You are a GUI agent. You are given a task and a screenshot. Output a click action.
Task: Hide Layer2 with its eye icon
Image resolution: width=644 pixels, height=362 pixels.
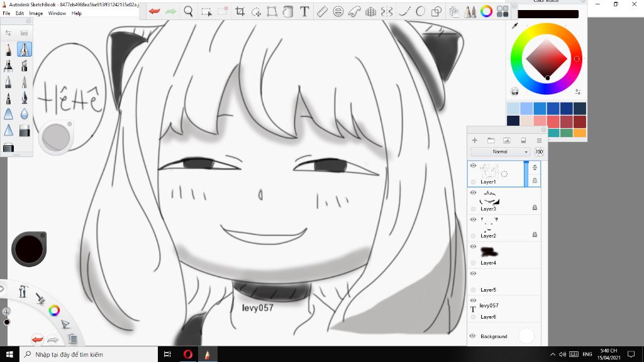[x=473, y=219]
